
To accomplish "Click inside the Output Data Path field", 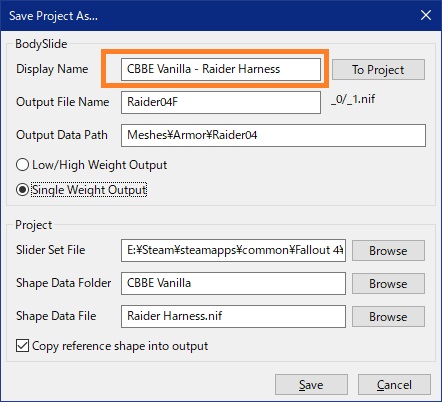I will pos(273,135).
